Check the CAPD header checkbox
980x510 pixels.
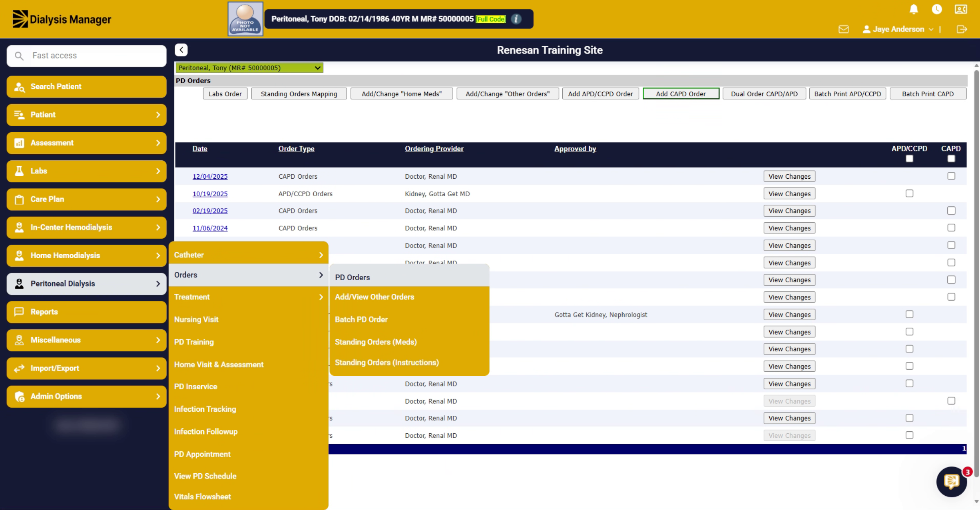pyautogui.click(x=951, y=159)
